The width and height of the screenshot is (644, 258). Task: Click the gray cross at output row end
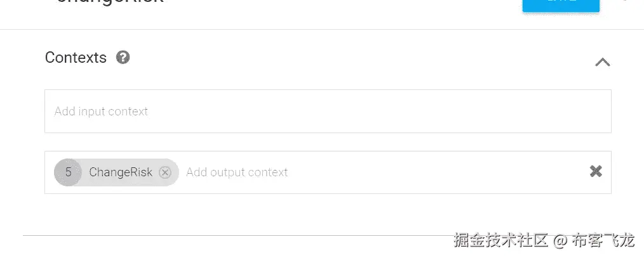pyautogui.click(x=596, y=171)
